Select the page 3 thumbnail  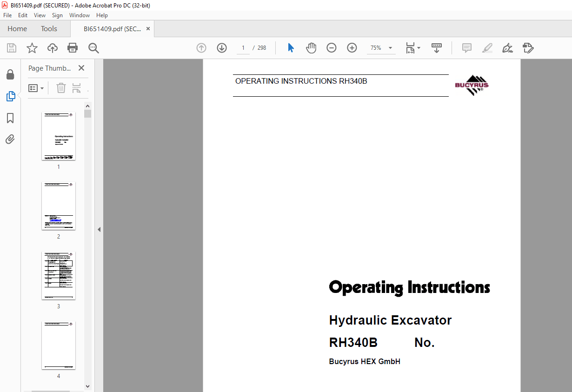[x=58, y=275]
